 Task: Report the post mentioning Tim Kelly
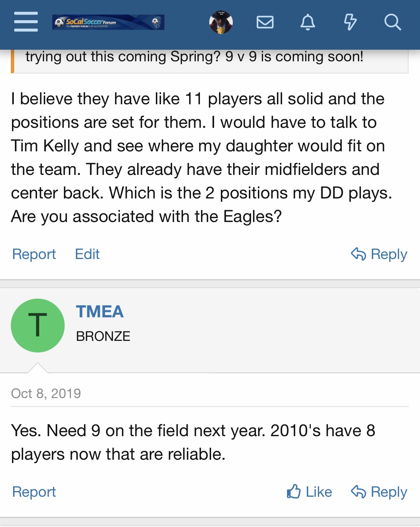coord(34,254)
